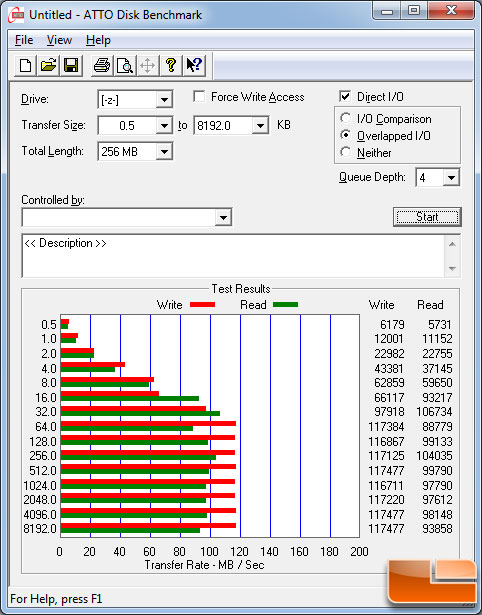Select Overlapped I/O radio button
Screen dimensions: 482x615
(346, 135)
